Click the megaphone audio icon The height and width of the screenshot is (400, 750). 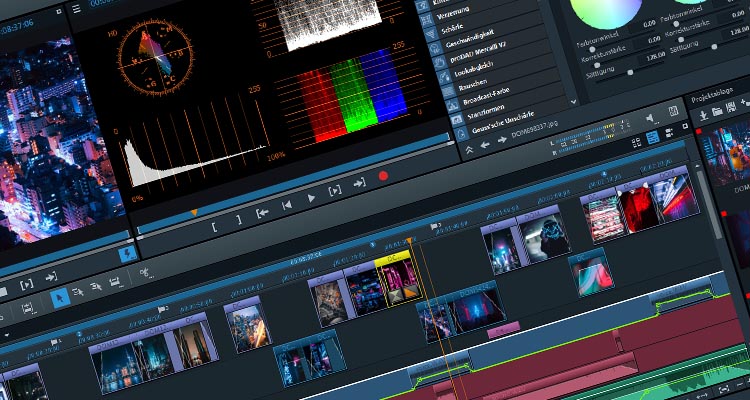coord(649,118)
